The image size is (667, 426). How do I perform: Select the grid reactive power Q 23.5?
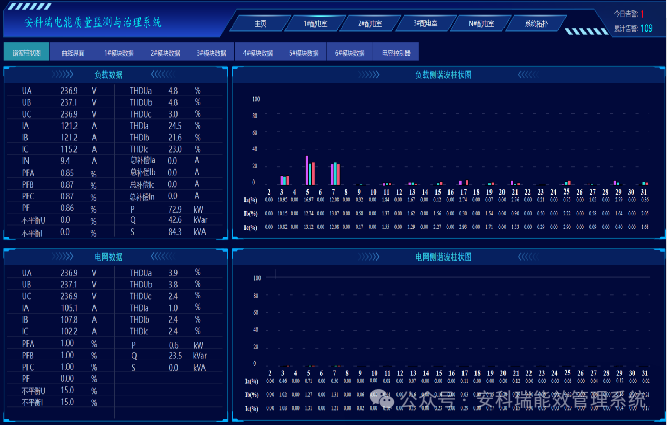[175, 356]
